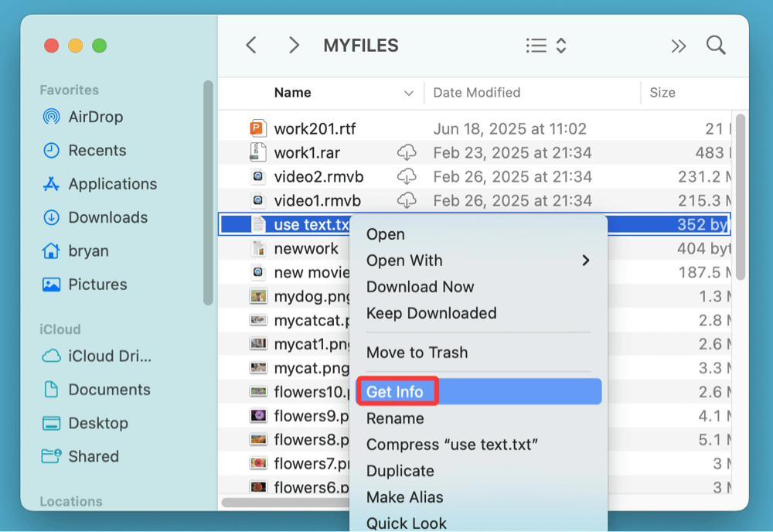Click the search magnifier icon

pos(715,45)
